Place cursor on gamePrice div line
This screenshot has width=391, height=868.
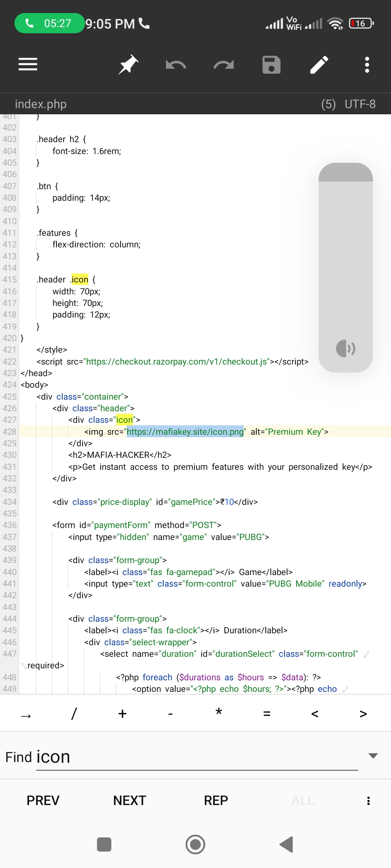155,502
